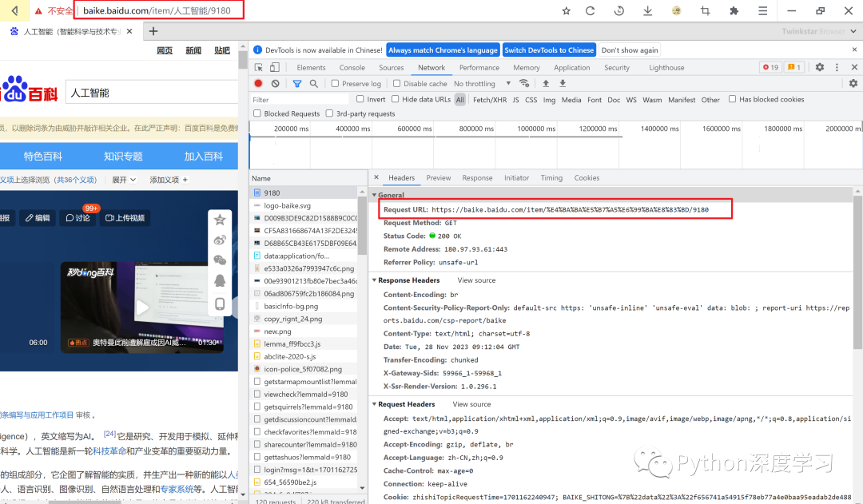
Task: Open network search magnifier icon
Action: tap(314, 84)
